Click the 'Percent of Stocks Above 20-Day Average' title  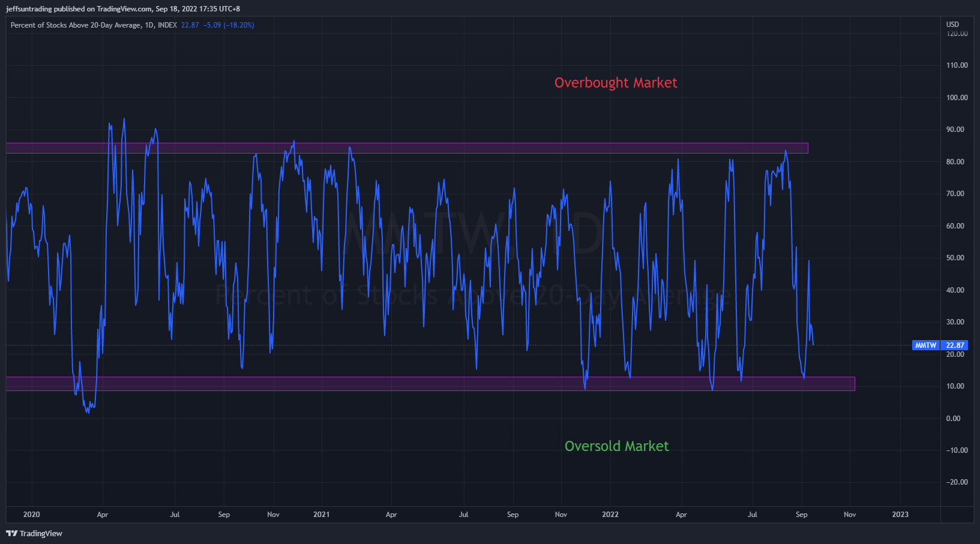click(76, 25)
